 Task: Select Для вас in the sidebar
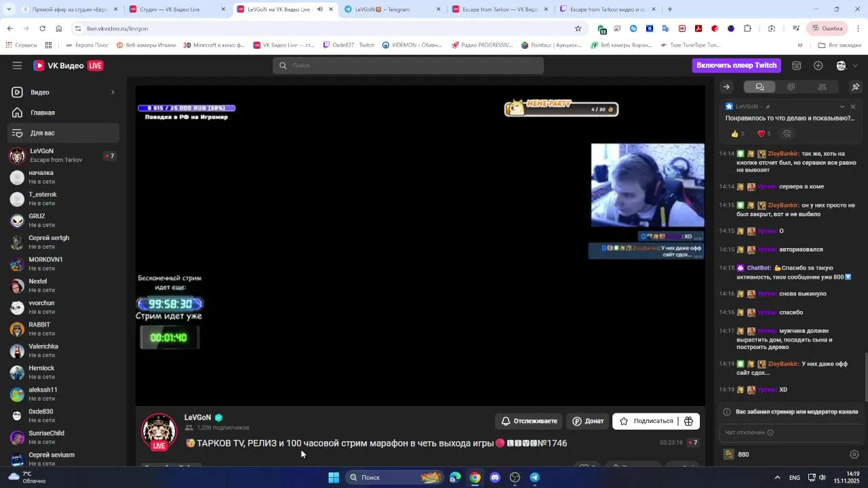click(x=64, y=133)
